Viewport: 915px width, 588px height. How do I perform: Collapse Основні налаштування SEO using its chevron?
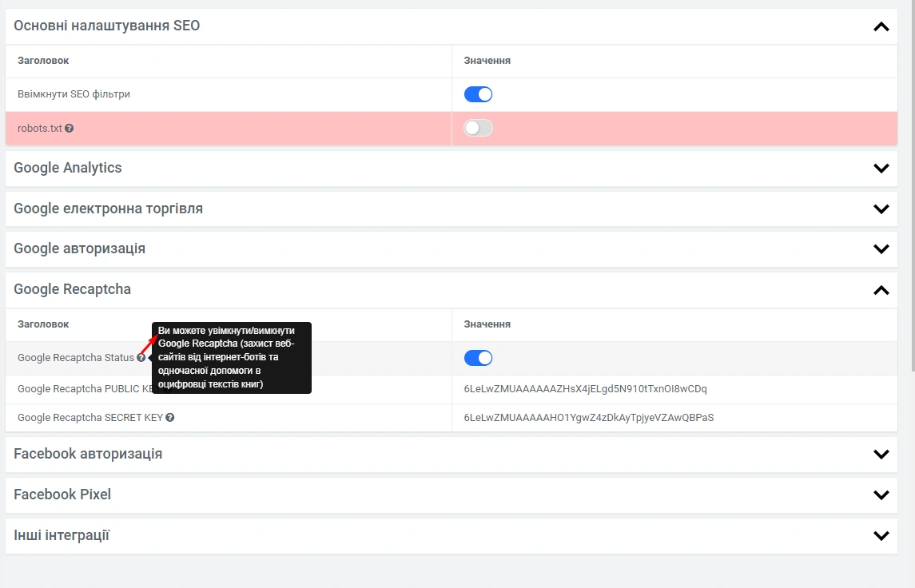point(881,26)
